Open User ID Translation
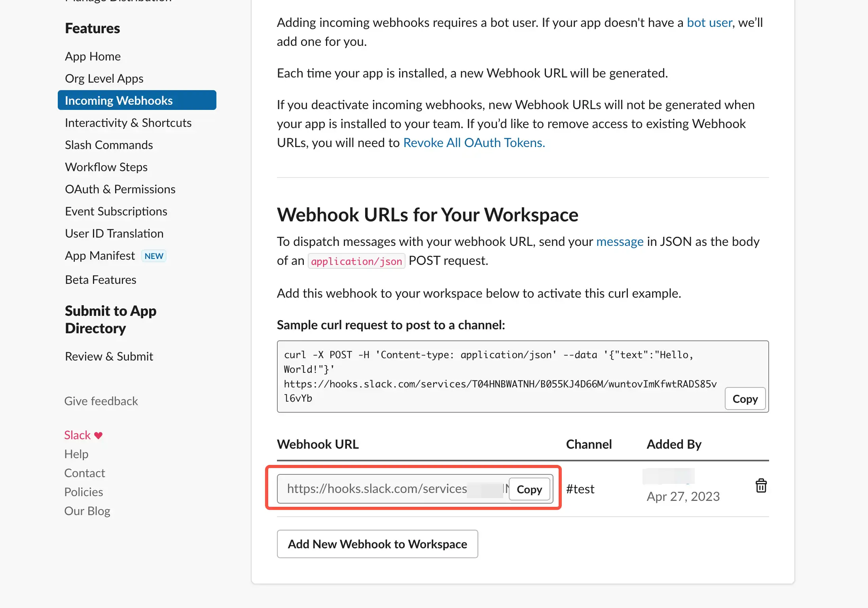Image resolution: width=868 pixels, height=608 pixels. coord(114,233)
